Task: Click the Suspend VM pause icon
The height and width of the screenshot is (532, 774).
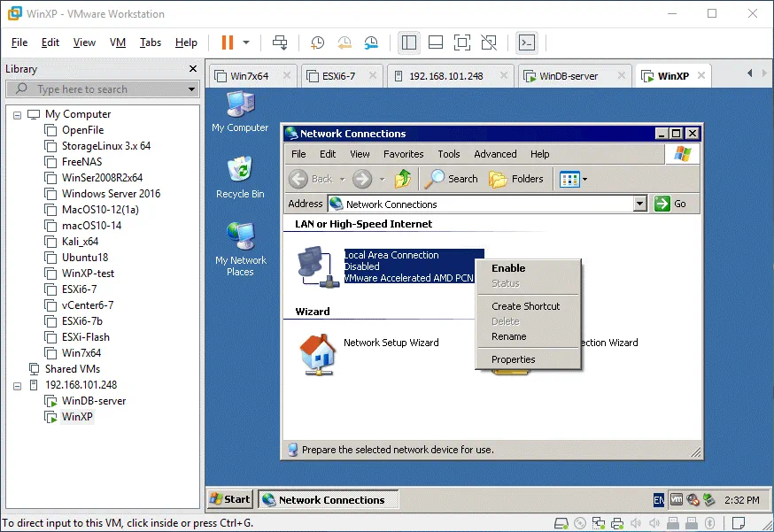Action: point(227,42)
